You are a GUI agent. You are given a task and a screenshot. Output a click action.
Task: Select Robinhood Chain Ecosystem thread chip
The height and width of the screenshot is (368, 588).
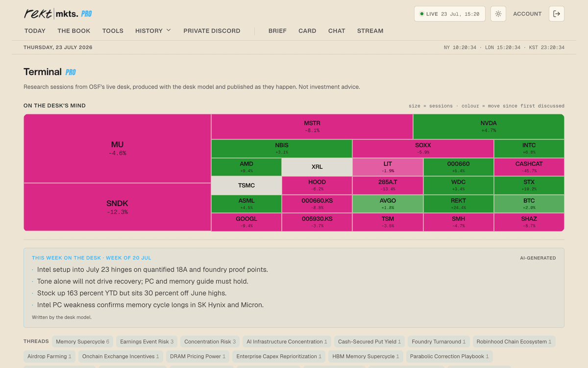[x=514, y=342]
